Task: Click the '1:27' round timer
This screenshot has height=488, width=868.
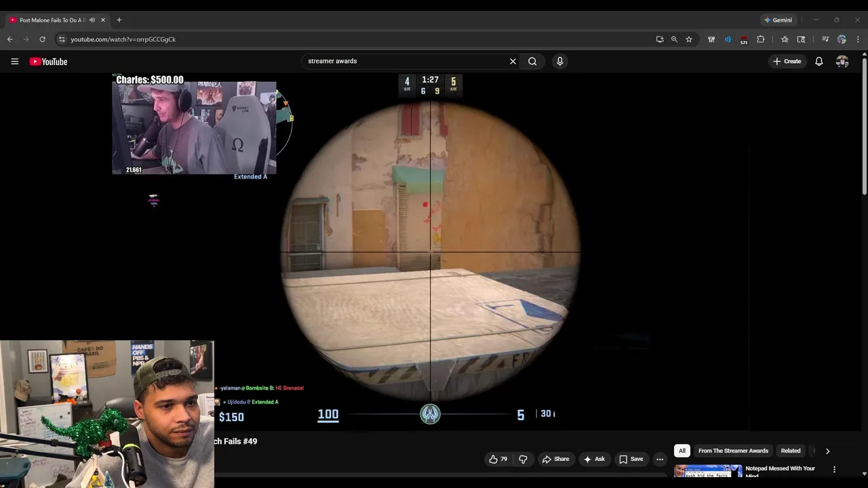Action: coord(430,80)
